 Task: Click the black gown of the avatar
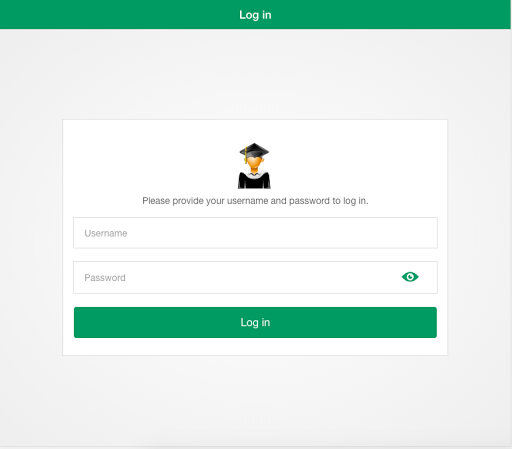tap(254, 182)
